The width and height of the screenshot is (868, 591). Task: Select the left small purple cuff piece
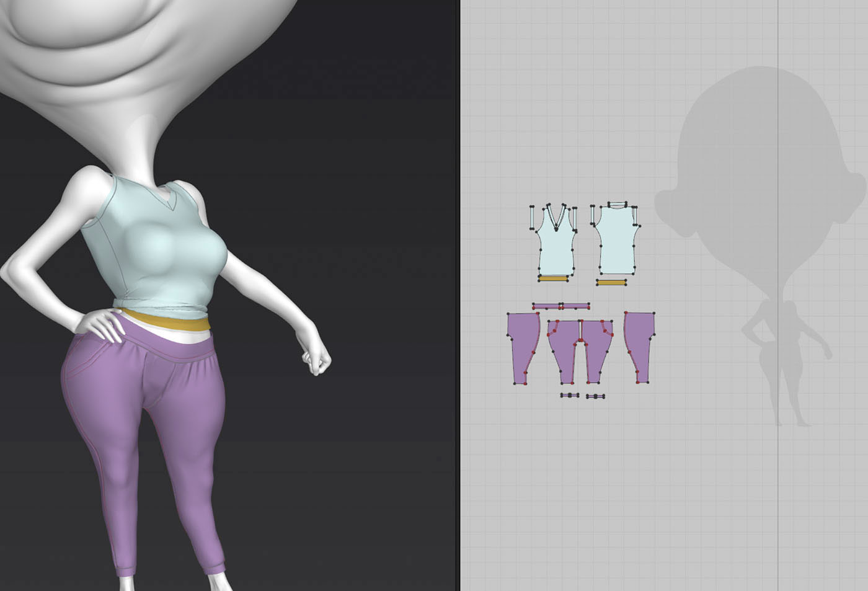coord(570,395)
